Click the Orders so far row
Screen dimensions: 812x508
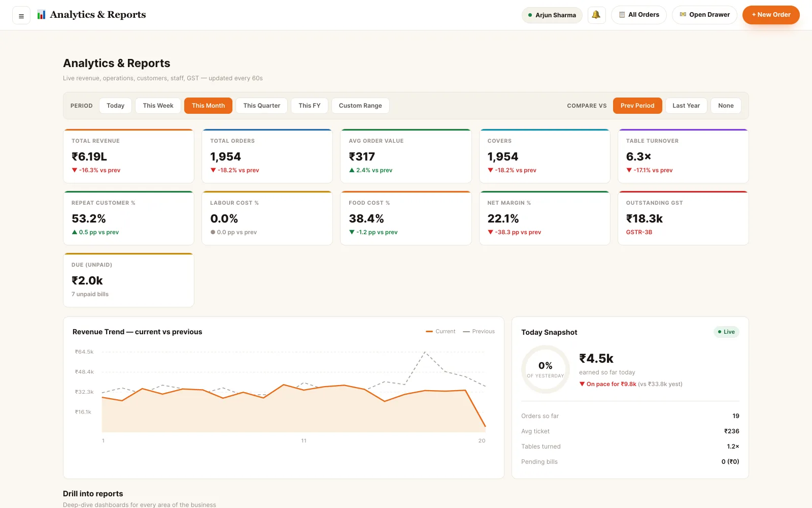(x=630, y=416)
